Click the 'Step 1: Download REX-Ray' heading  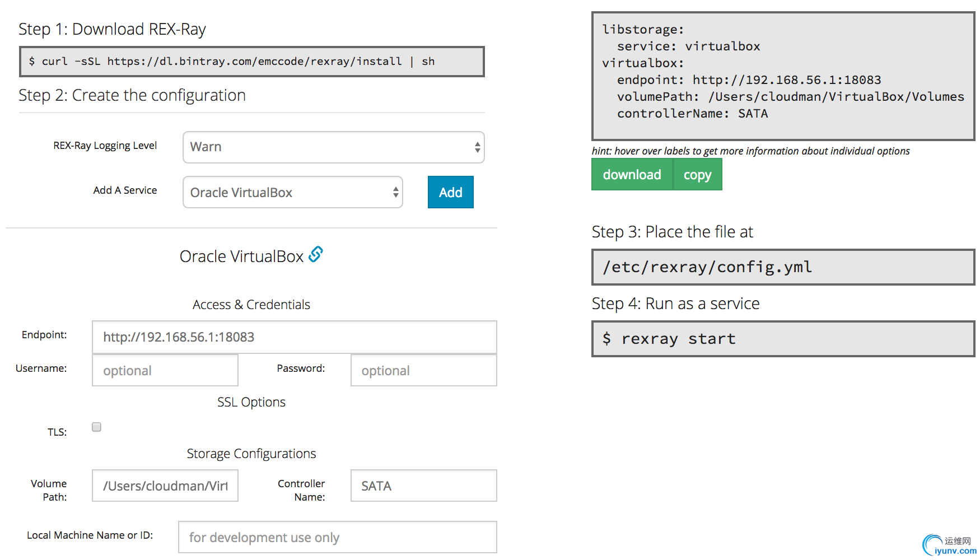pyautogui.click(x=112, y=29)
